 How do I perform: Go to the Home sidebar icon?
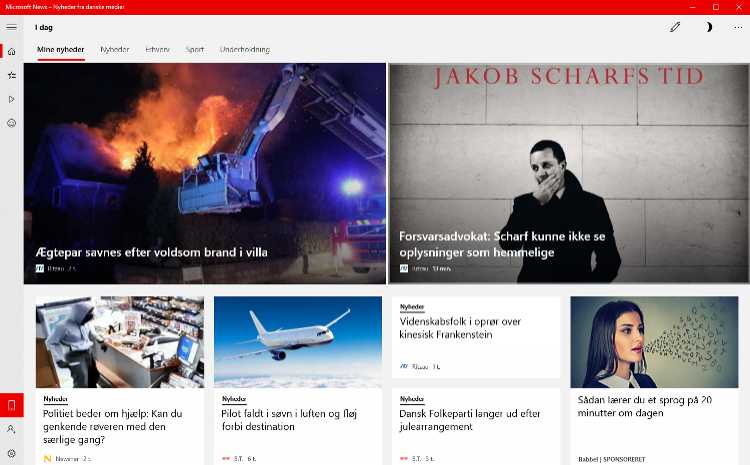11,51
